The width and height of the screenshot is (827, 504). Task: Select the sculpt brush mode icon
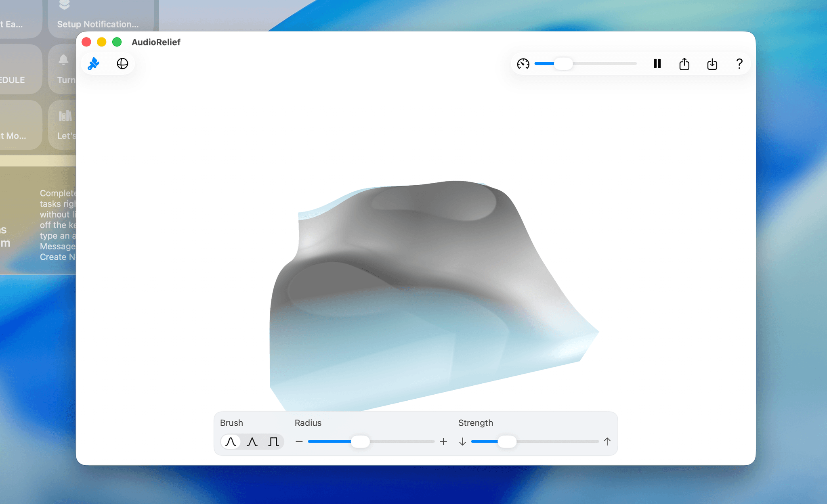94,64
